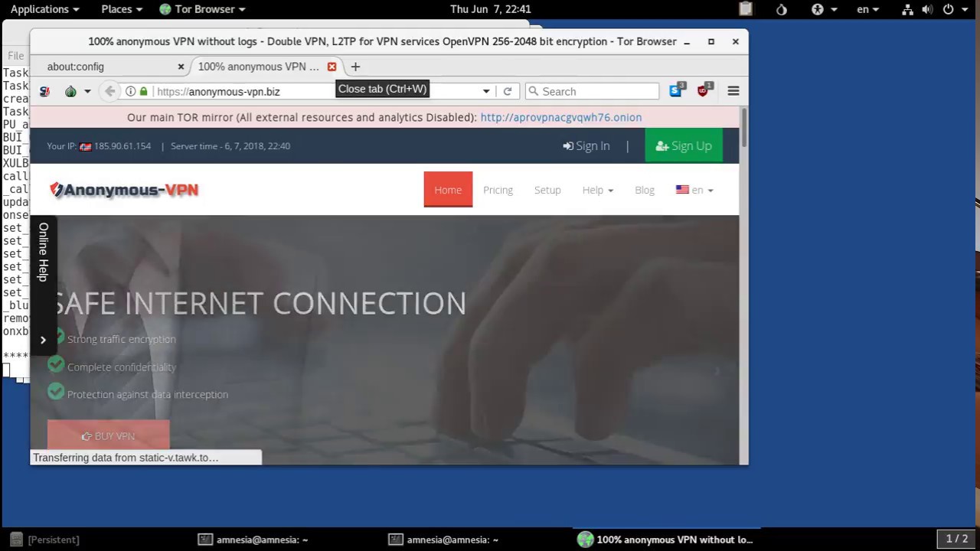
Task: Open File menu in background window
Action: (x=15, y=55)
